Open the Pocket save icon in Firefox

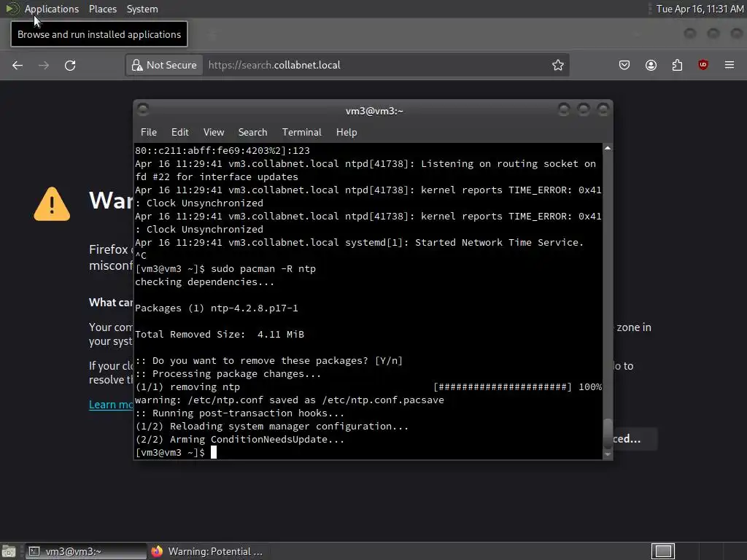624,65
